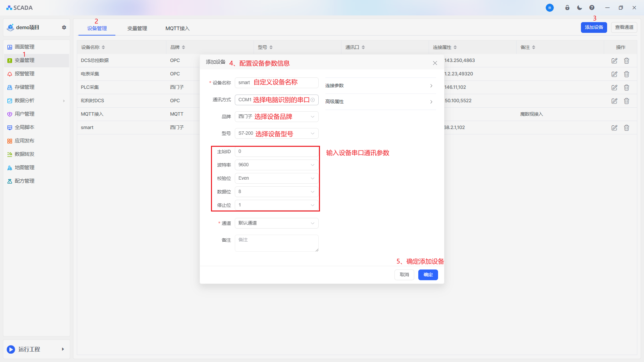Click delete trash icon for PLC采集 row
The height and width of the screenshot is (362, 644).
(x=626, y=87)
